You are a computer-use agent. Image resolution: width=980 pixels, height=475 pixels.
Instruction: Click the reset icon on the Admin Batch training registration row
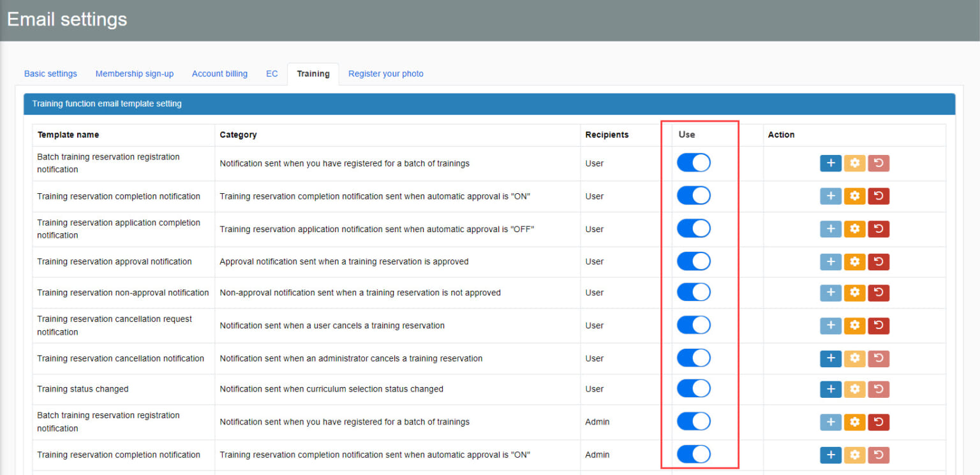point(879,421)
